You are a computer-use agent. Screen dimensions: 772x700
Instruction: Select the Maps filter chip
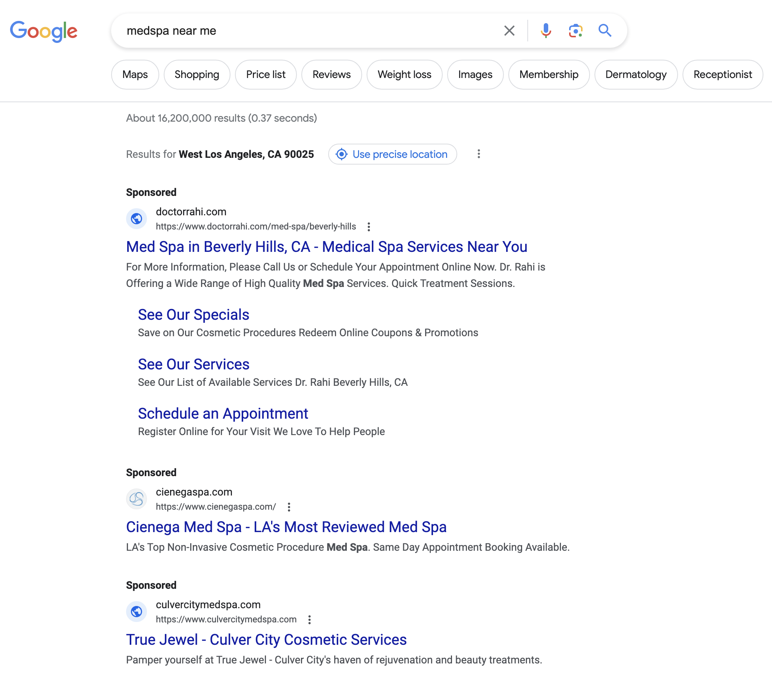(135, 75)
